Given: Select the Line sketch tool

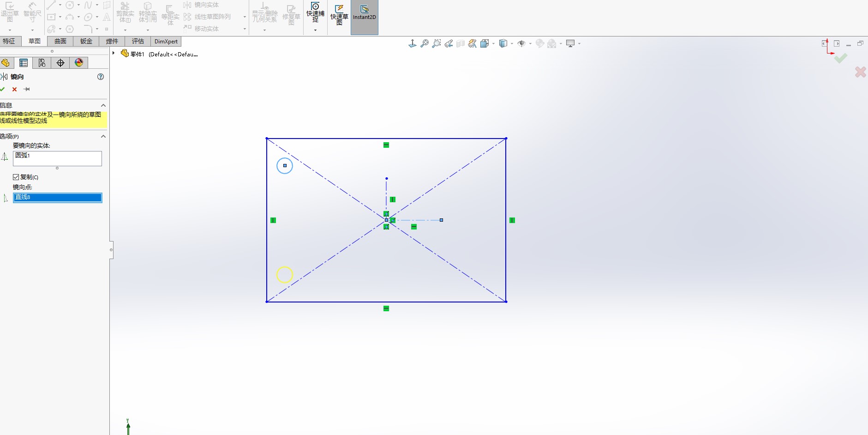Looking at the screenshot, I should (x=51, y=5).
